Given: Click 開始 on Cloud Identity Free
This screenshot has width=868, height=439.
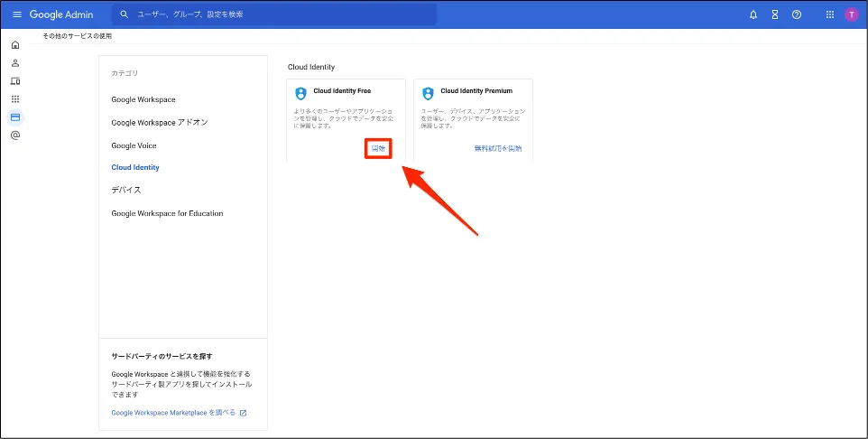Looking at the screenshot, I should (x=378, y=148).
